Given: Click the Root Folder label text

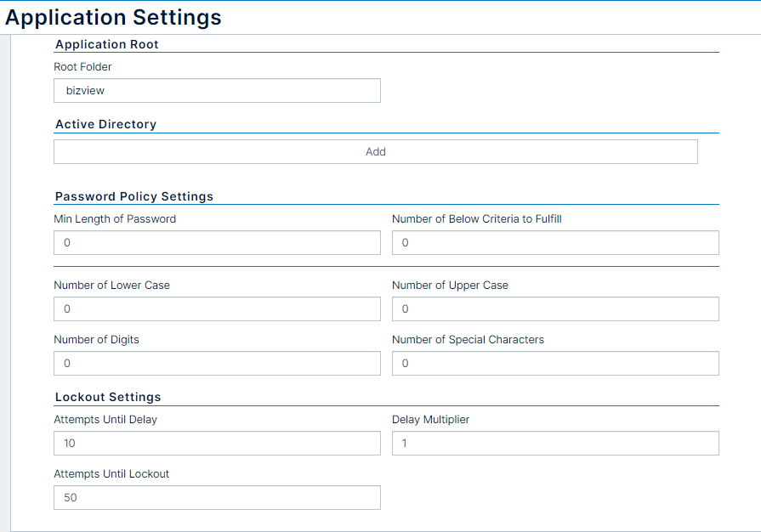Looking at the screenshot, I should (82, 67).
